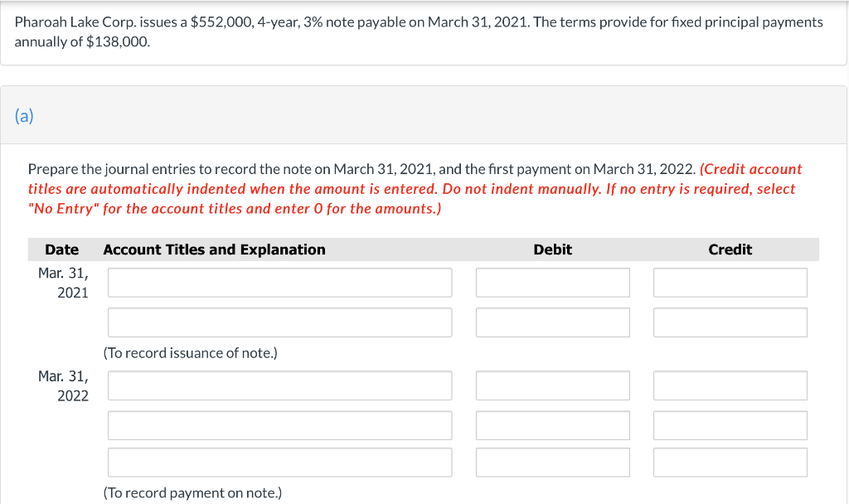Screen dimensions: 849x504
Task: Click the third account title field for Mar 31, 2022
Action: [x=279, y=462]
